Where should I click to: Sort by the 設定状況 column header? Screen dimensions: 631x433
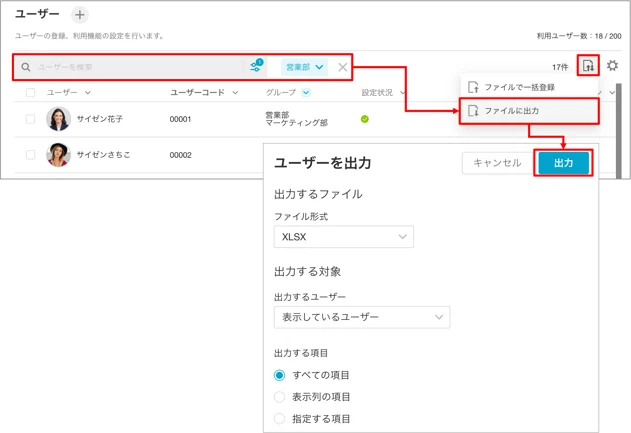383,93
